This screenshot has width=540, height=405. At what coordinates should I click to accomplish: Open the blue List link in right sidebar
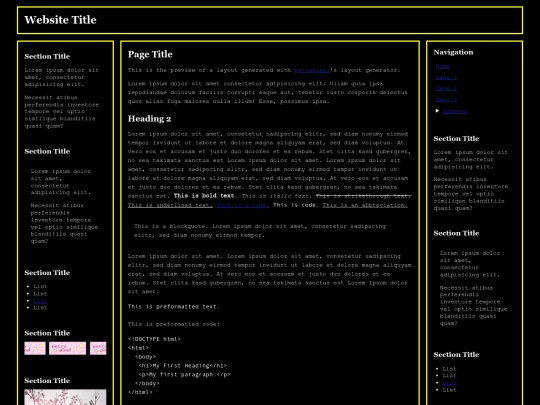pos(449,383)
